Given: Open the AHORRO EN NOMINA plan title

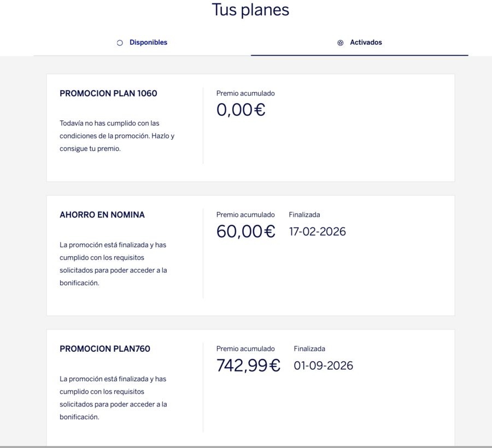Looking at the screenshot, I should [x=102, y=215].
